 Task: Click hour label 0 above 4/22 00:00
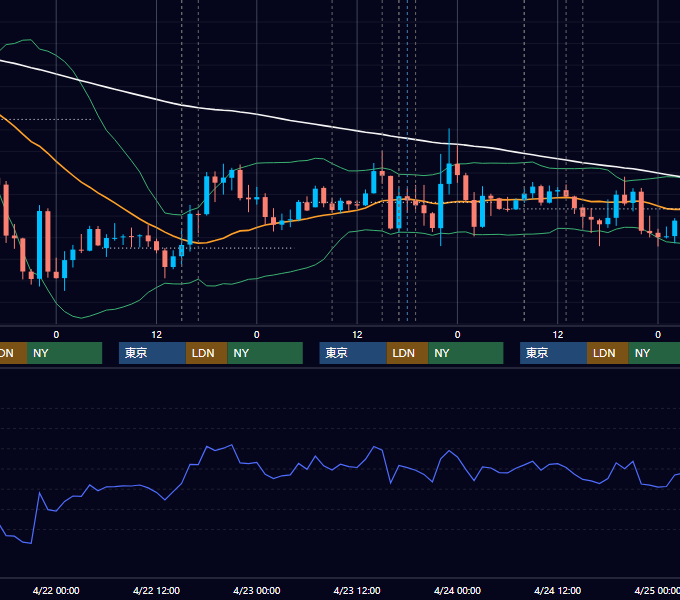pyautogui.click(x=56, y=335)
